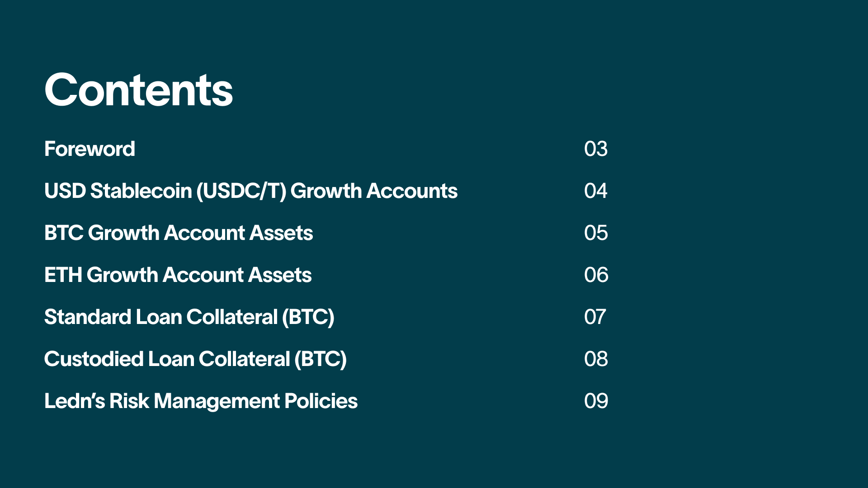This screenshot has width=868, height=488.
Task: Open Standard Loan Collateral (BTC) section
Action: [x=189, y=317]
